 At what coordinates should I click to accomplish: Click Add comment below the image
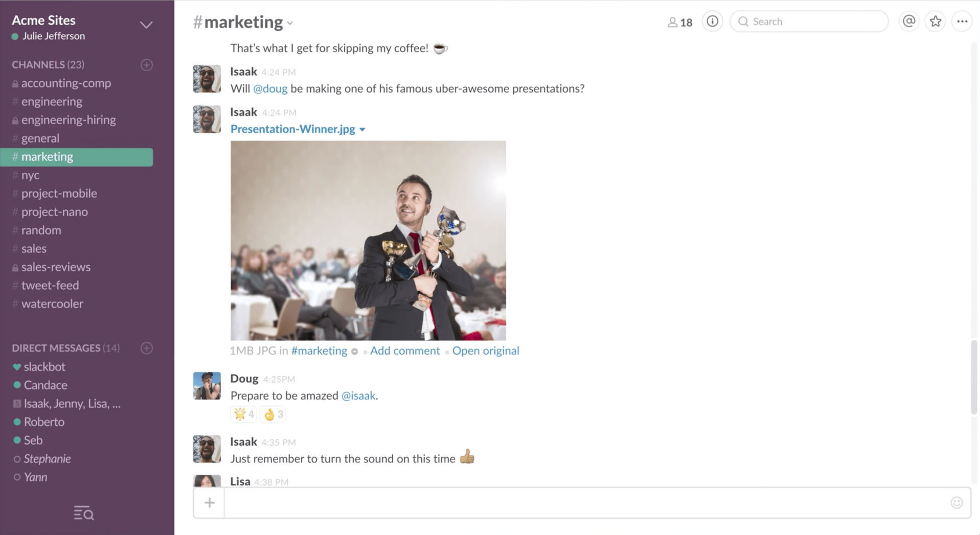pos(405,351)
